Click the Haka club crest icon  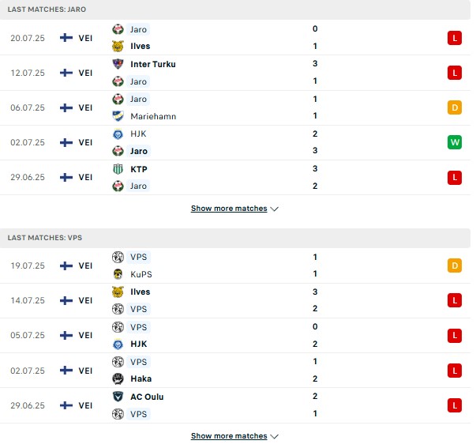point(118,378)
